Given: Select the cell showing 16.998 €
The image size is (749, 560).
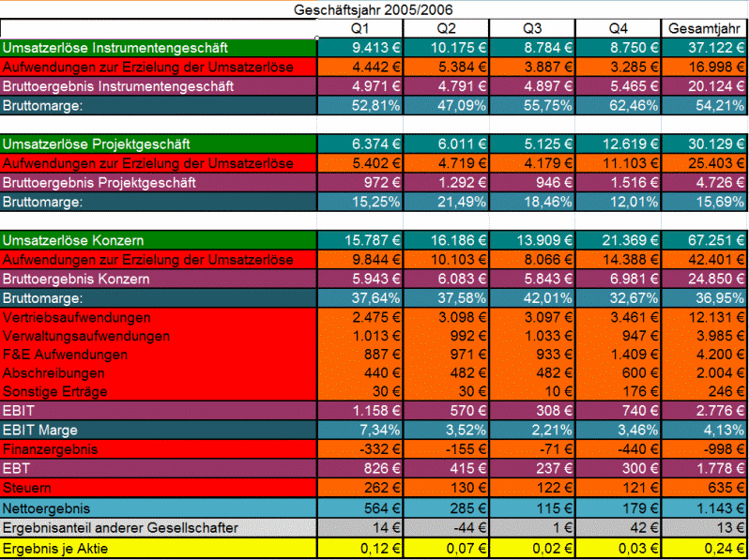Looking at the screenshot, I should pyautogui.click(x=705, y=68).
